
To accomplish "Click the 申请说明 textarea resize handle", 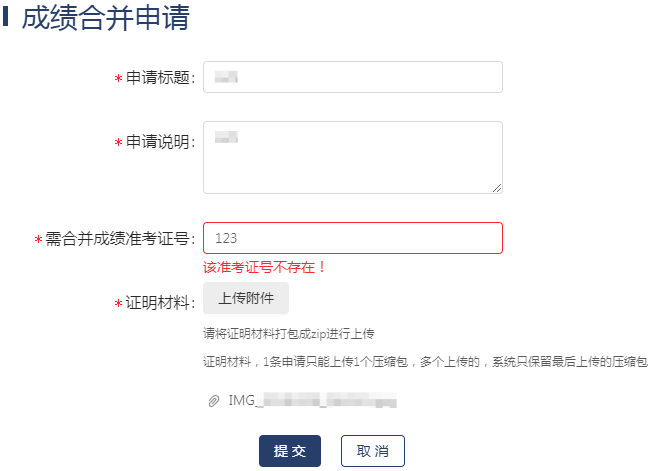I will (496, 187).
